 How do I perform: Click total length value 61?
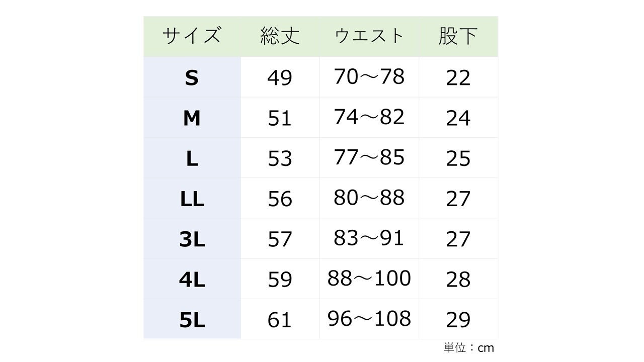(280, 320)
